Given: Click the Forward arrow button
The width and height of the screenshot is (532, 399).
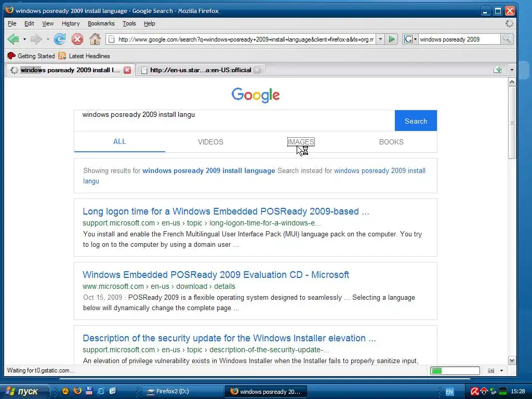Looking at the screenshot, I should tap(36, 39).
